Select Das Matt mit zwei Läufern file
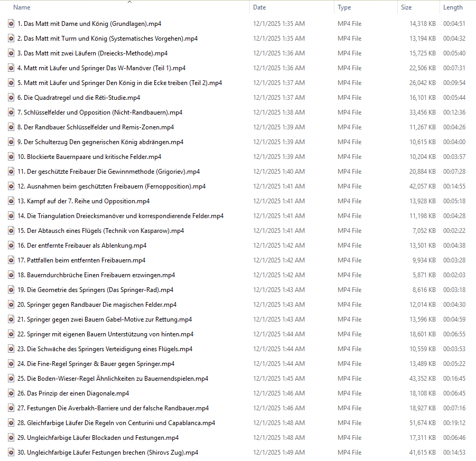The height and width of the screenshot is (461, 476). tap(92, 53)
